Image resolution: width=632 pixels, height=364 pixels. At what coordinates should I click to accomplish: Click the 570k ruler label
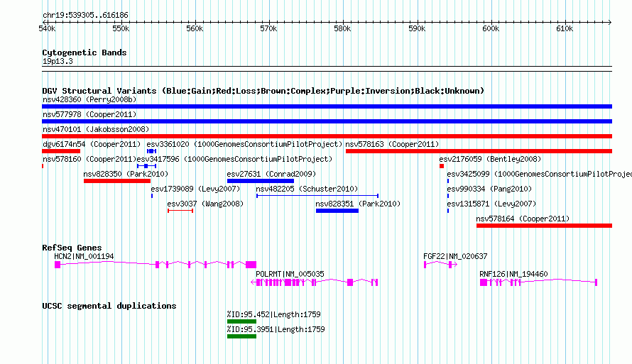pos(268,28)
